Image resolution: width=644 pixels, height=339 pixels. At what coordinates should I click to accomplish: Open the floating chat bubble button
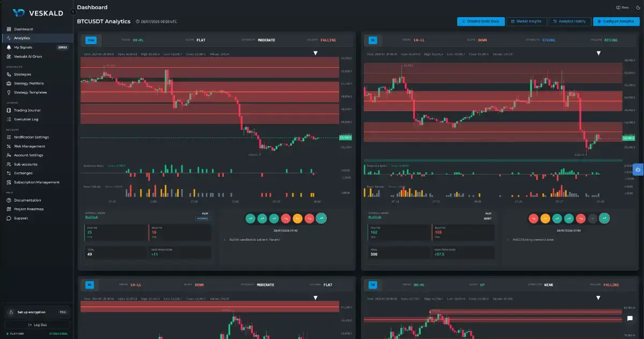[x=630, y=318]
